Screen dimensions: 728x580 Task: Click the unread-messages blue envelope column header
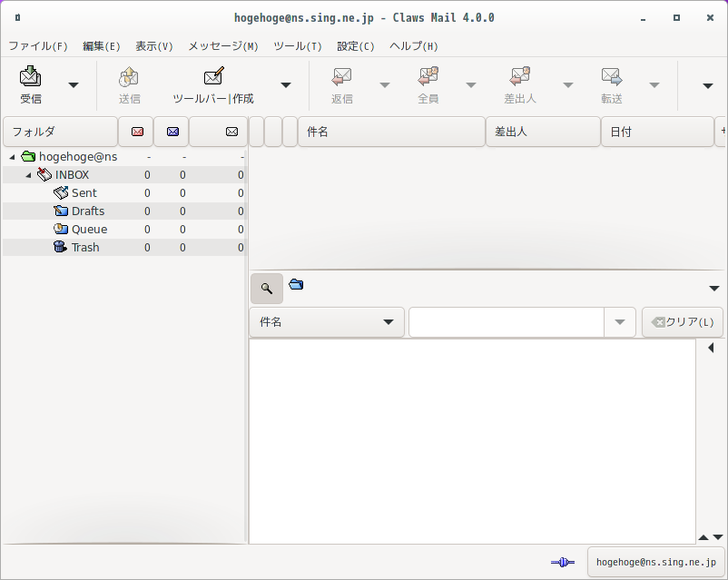pos(172,132)
